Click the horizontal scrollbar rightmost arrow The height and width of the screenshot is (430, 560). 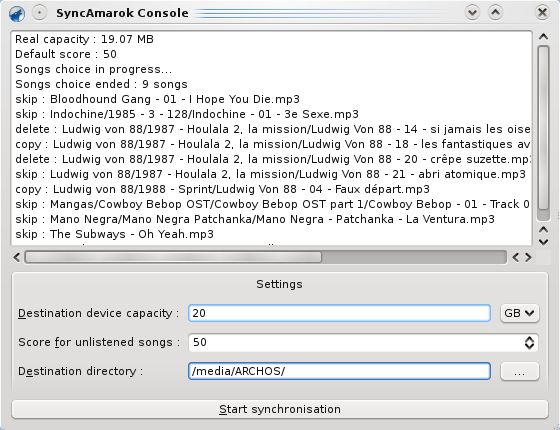(528, 258)
